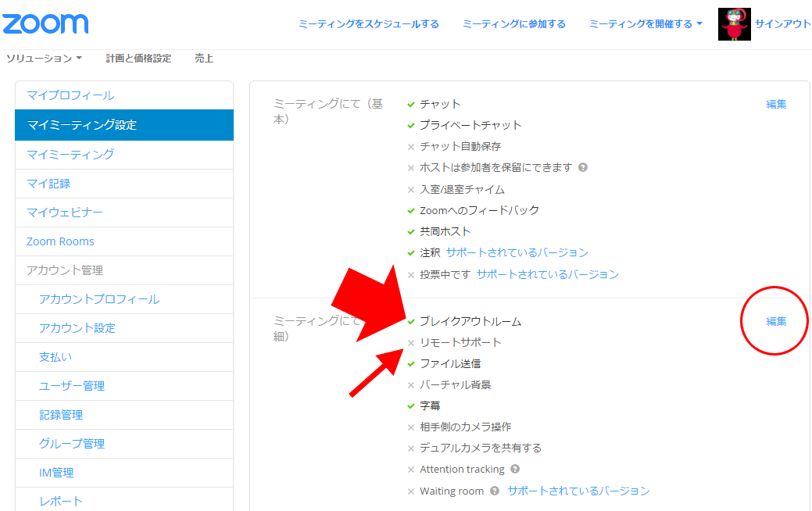Click help icon next to Attention tracking
This screenshot has height=511, width=812.
pos(515,470)
